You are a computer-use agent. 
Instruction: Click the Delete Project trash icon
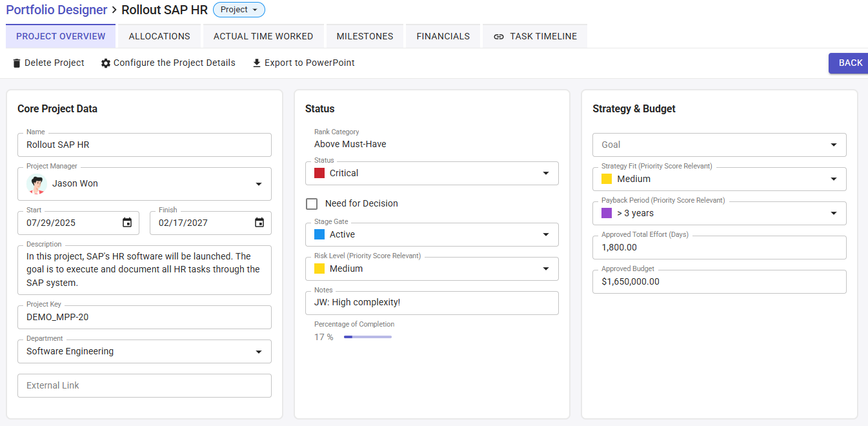coord(16,63)
